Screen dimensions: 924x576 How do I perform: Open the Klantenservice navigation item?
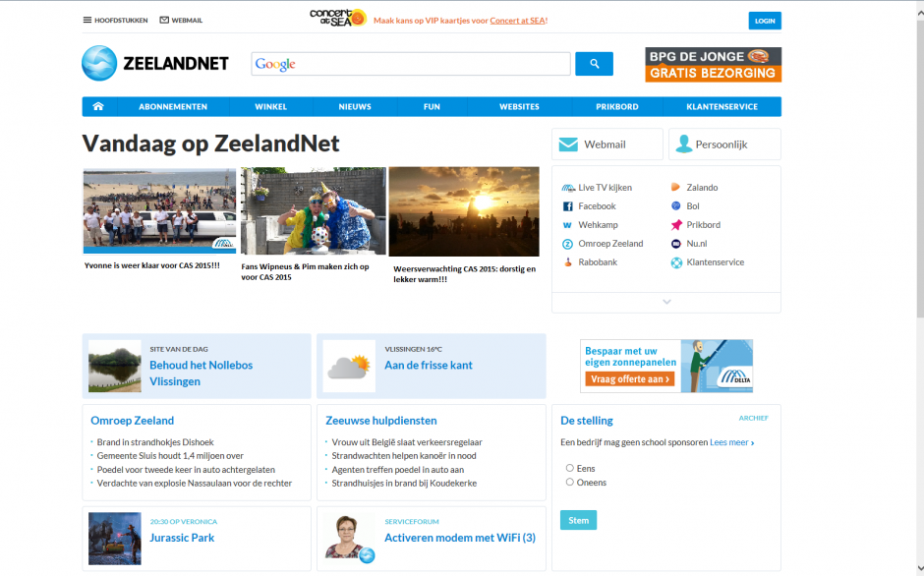[x=722, y=107]
